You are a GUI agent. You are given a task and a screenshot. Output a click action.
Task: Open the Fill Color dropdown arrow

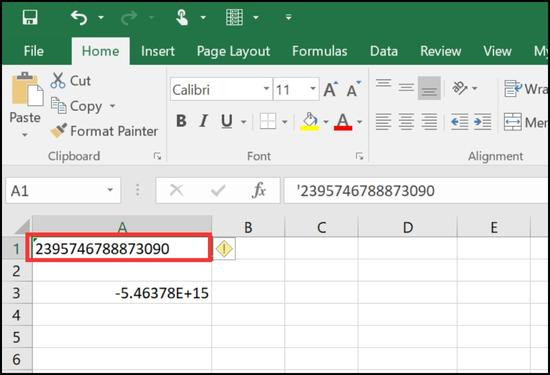pyautogui.click(x=326, y=122)
